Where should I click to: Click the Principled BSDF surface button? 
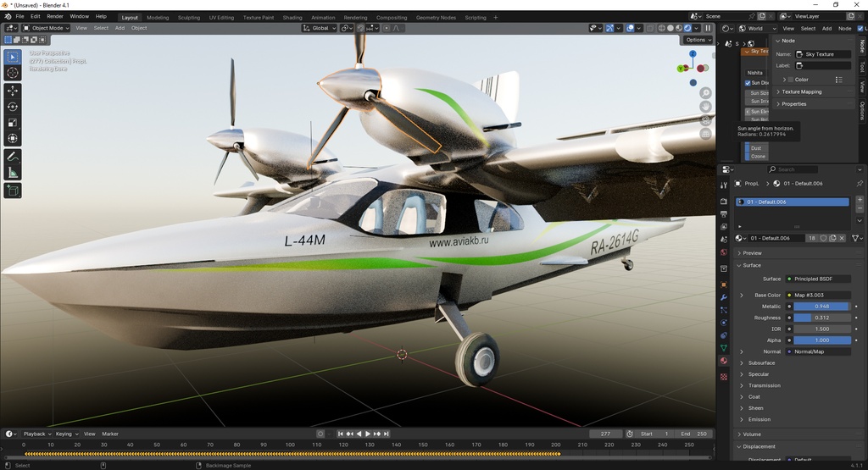[818, 279]
